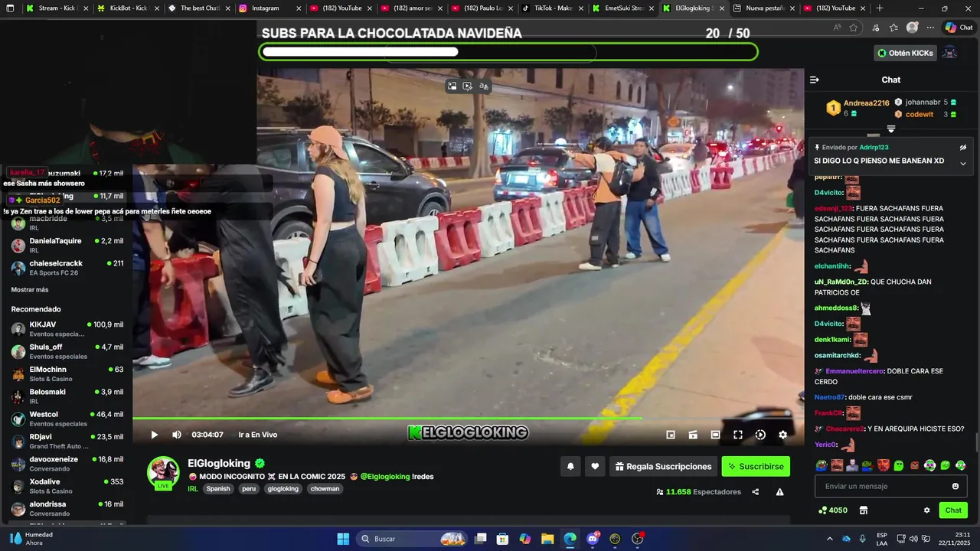
Task: Share the stream using the share icon
Action: point(756,492)
